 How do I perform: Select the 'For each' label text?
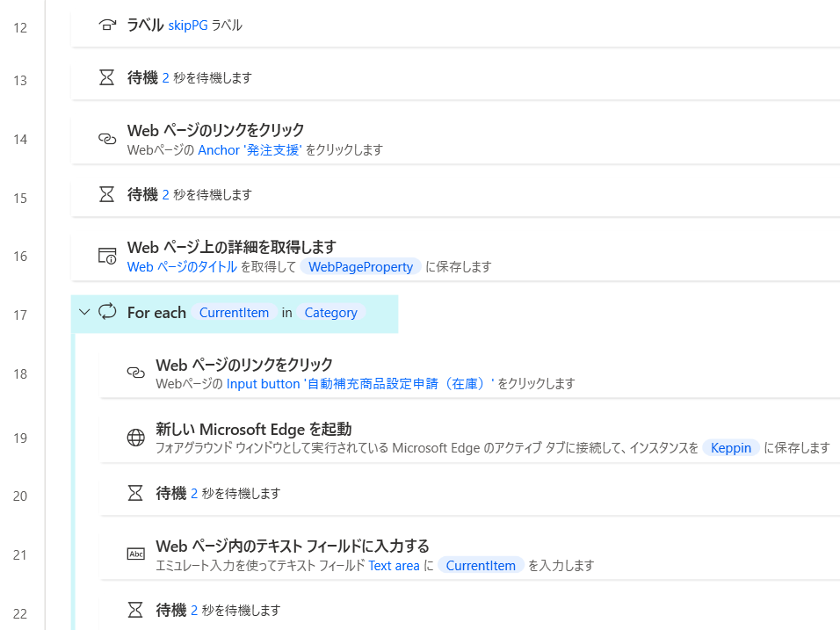tap(156, 312)
